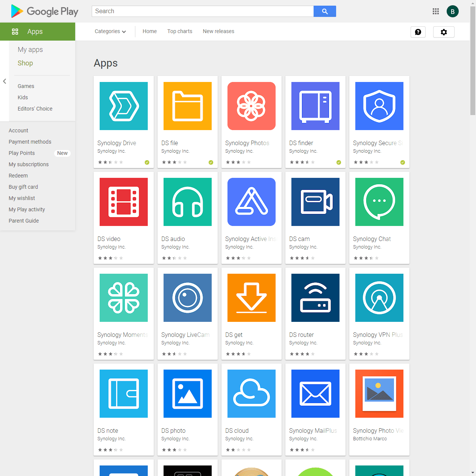Click the blue search magnifier button
Screen dimensions: 476x476
tap(325, 11)
